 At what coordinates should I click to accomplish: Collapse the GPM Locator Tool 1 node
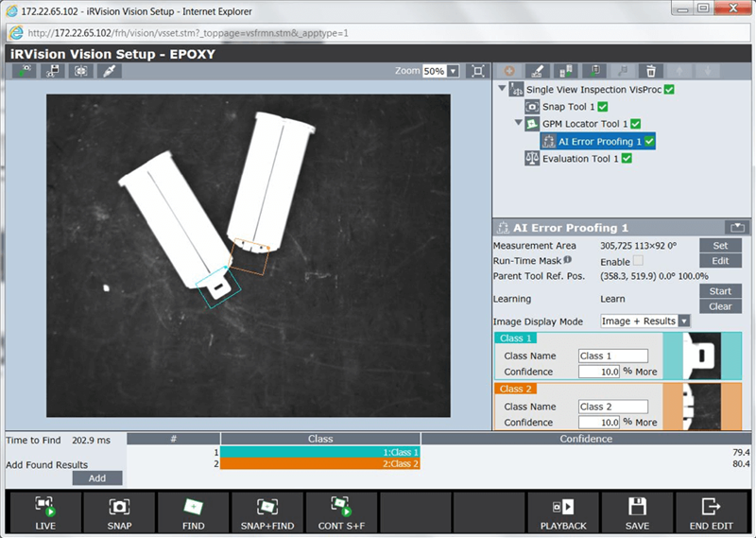click(518, 124)
